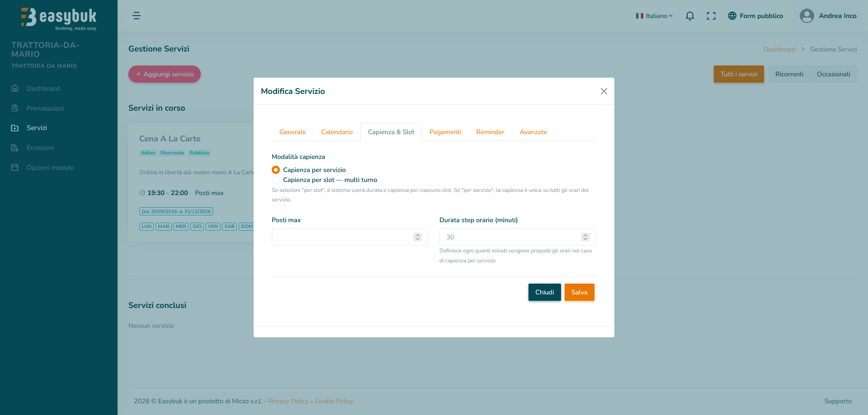This screenshot has height=415, width=868.
Task: Select the Capienza & Slot tab
Action: [x=391, y=132]
